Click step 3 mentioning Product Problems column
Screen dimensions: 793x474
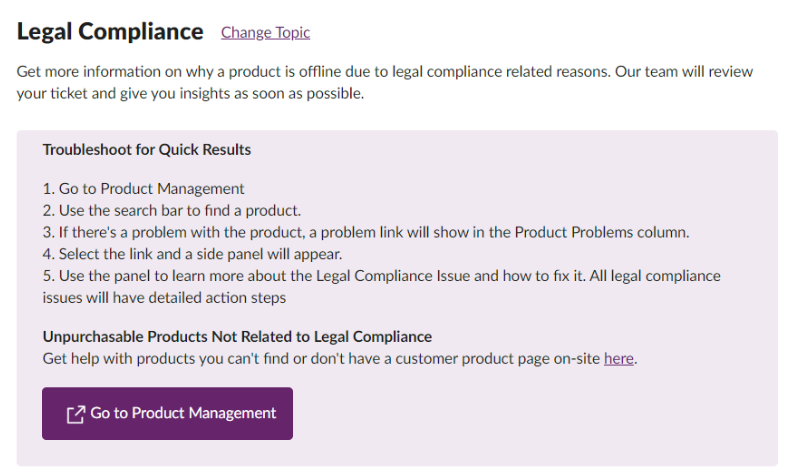365,232
